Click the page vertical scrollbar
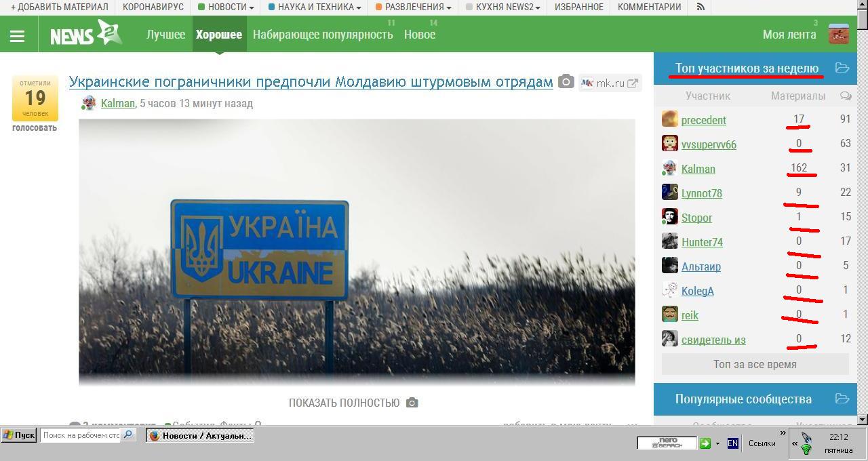Image resolution: width=868 pixels, height=461 pixels. point(862,212)
